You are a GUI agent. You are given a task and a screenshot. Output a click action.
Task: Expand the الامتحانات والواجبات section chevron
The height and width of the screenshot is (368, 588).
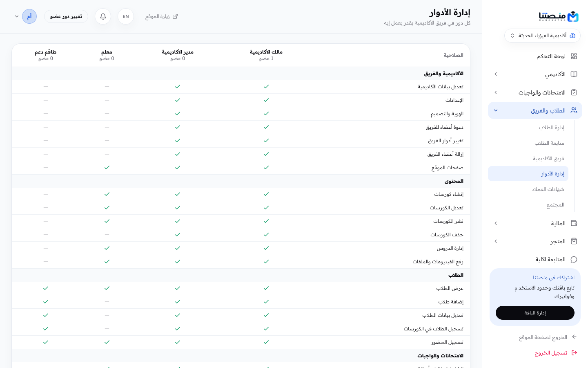(x=496, y=92)
